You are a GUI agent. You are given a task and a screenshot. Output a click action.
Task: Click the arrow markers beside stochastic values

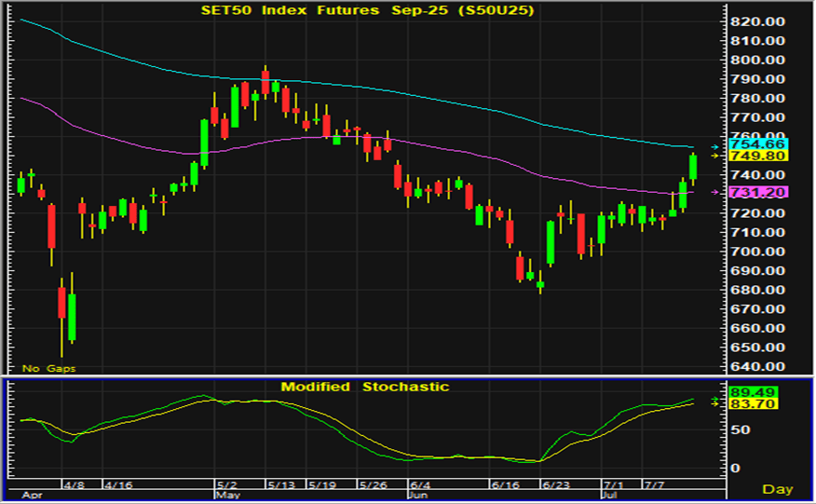click(x=715, y=402)
